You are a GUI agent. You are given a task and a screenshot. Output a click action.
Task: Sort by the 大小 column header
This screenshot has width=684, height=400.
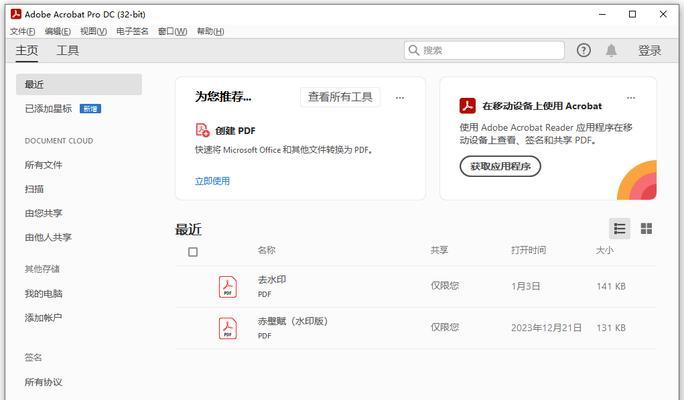[x=605, y=250]
